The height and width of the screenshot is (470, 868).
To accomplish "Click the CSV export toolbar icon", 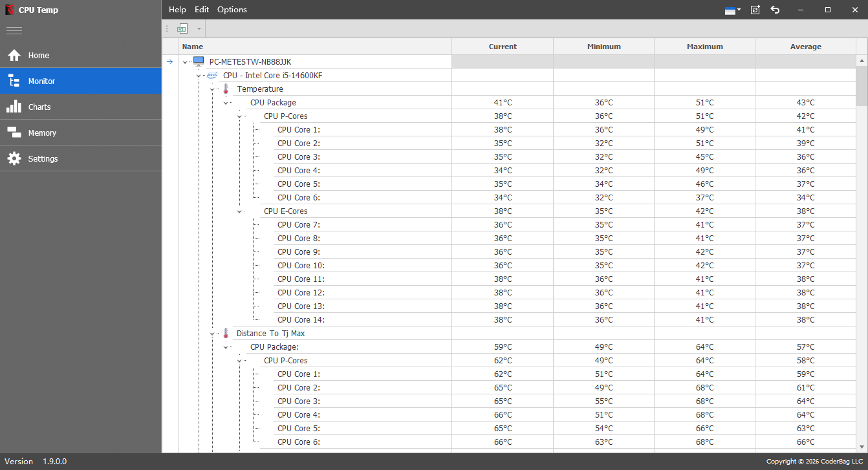I will pos(182,28).
